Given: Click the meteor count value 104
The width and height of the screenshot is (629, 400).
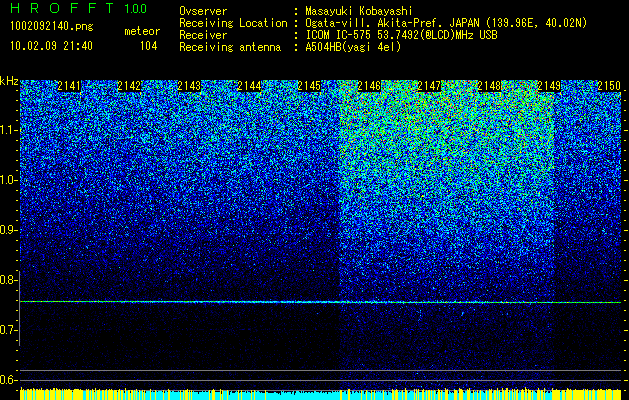Looking at the screenshot, I should 148,46.
